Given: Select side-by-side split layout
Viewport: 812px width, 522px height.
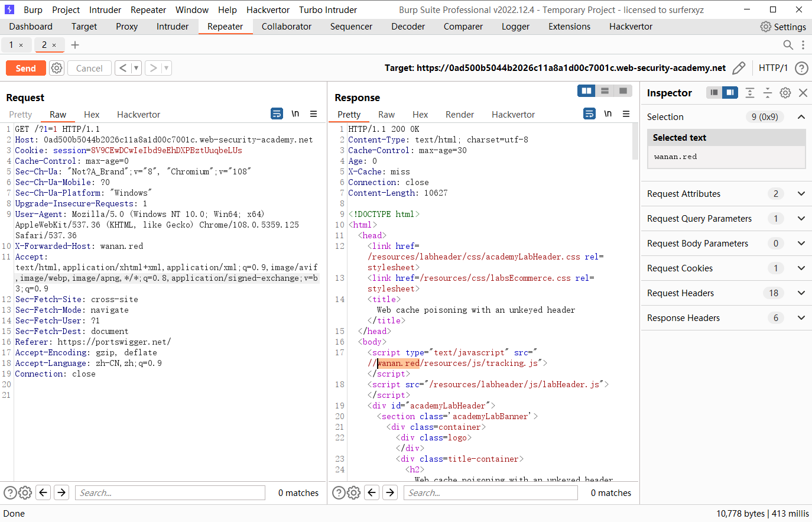Looking at the screenshot, I should 587,90.
